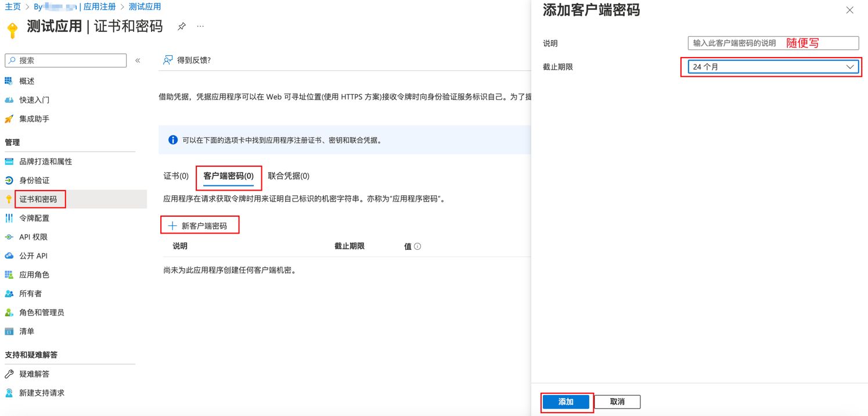Collapse the sidebar with double chevron

click(x=138, y=60)
